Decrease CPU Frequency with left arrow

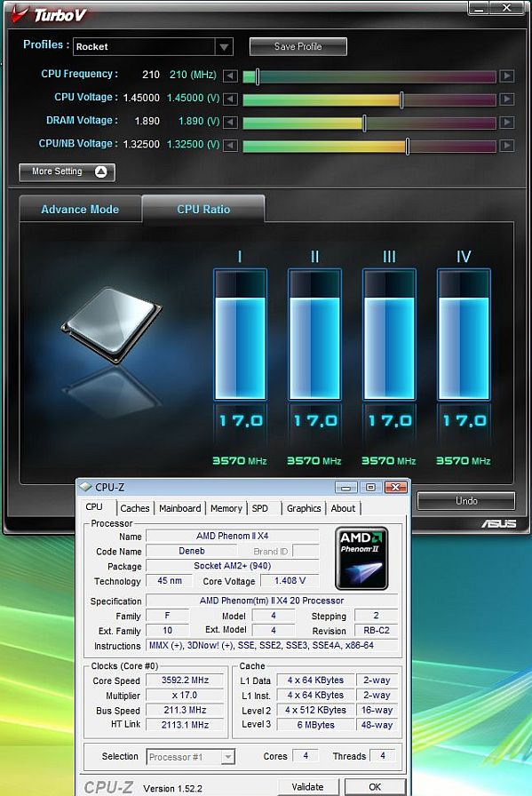(x=230, y=76)
